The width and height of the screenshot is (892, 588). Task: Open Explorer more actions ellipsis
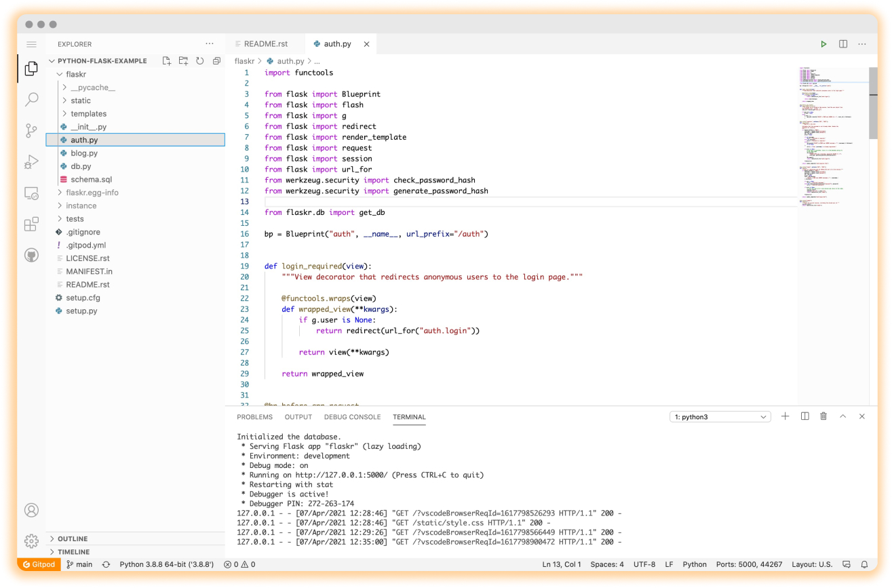click(210, 44)
